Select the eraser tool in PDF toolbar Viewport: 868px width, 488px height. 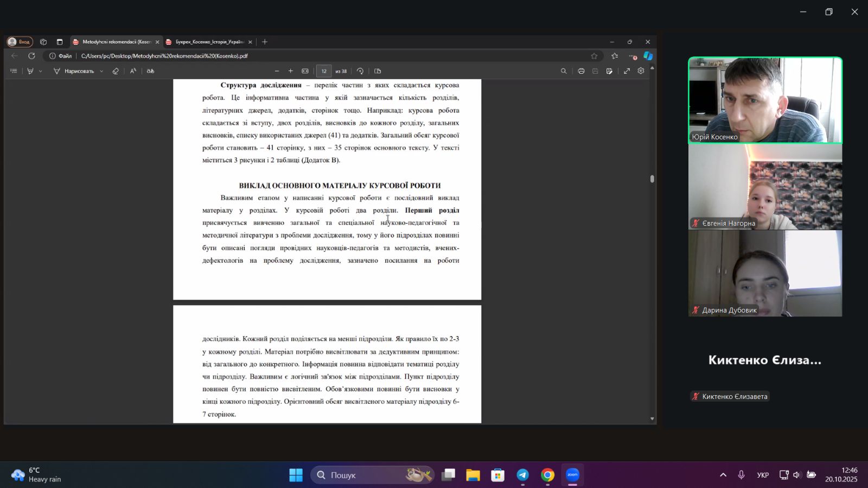coord(115,71)
